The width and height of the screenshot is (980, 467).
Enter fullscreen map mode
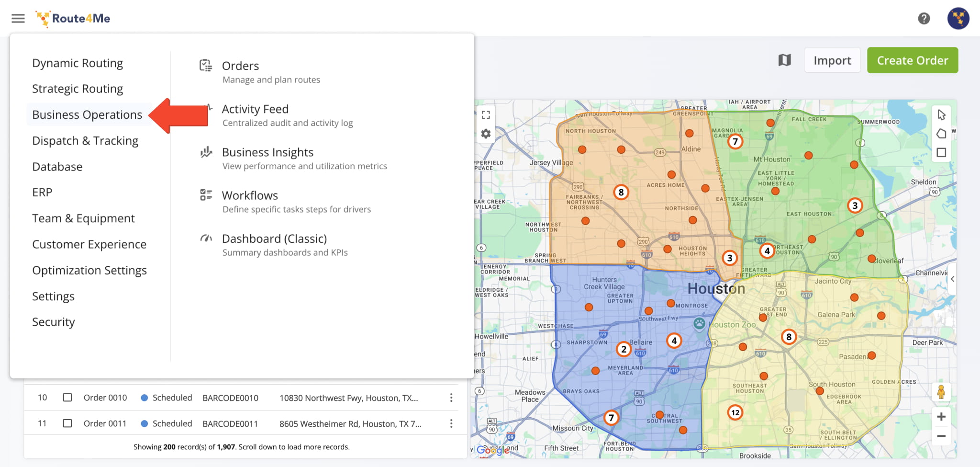pyautogui.click(x=486, y=115)
